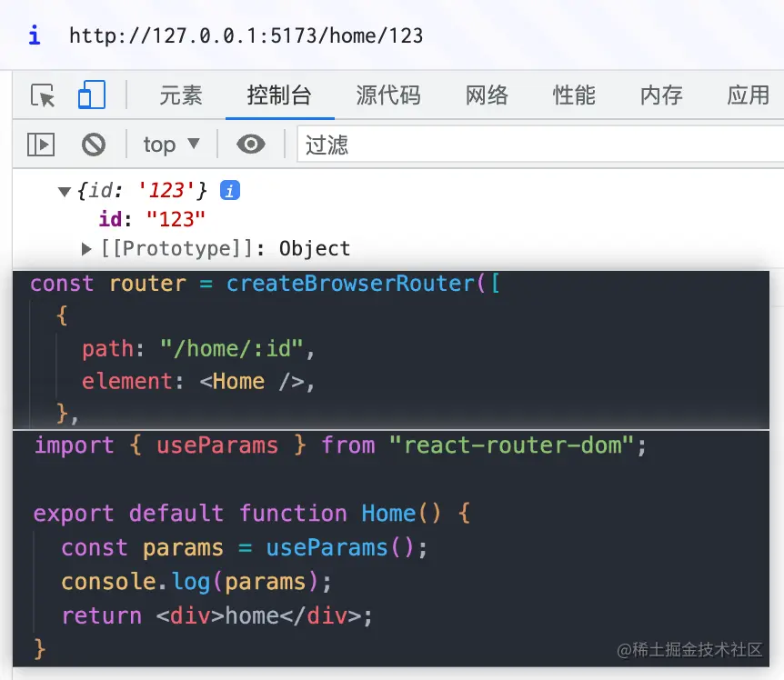Viewport: 784px width, 680px height.
Task: Go to the 网络 tab
Action: 487,95
